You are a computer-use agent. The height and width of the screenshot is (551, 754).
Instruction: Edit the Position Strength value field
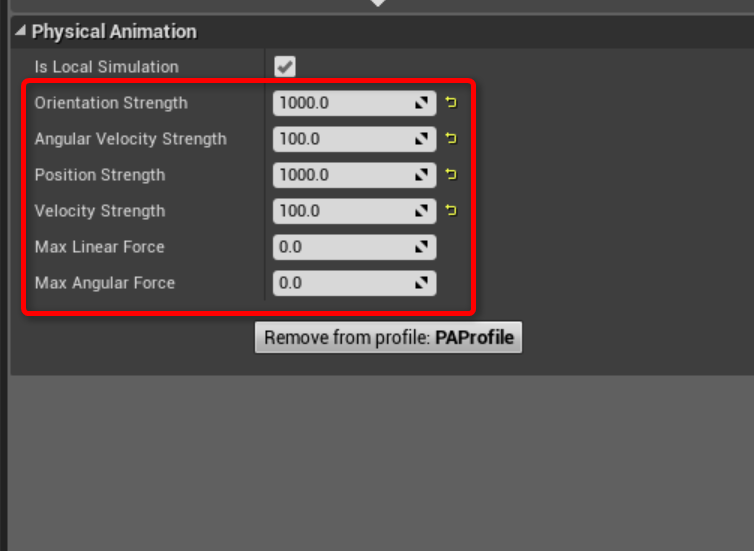pyautogui.click(x=354, y=175)
